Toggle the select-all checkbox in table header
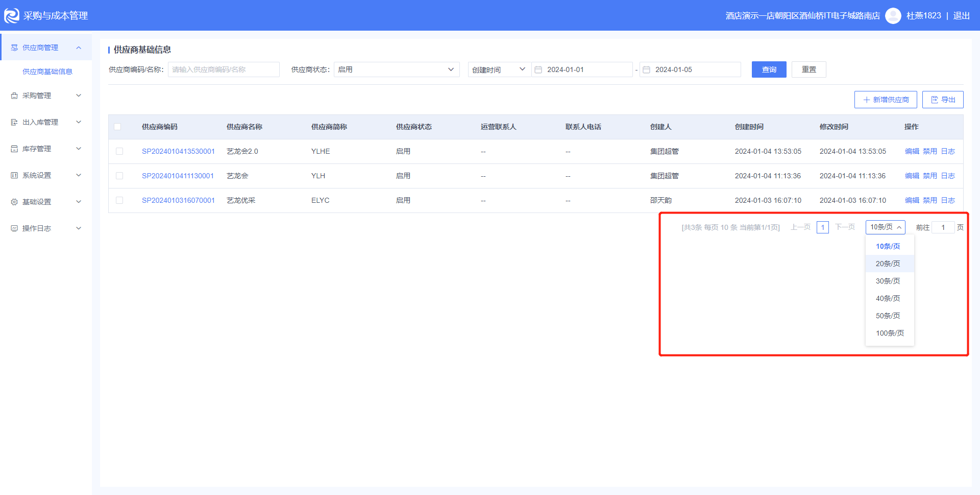The height and width of the screenshot is (495, 980). 117,127
